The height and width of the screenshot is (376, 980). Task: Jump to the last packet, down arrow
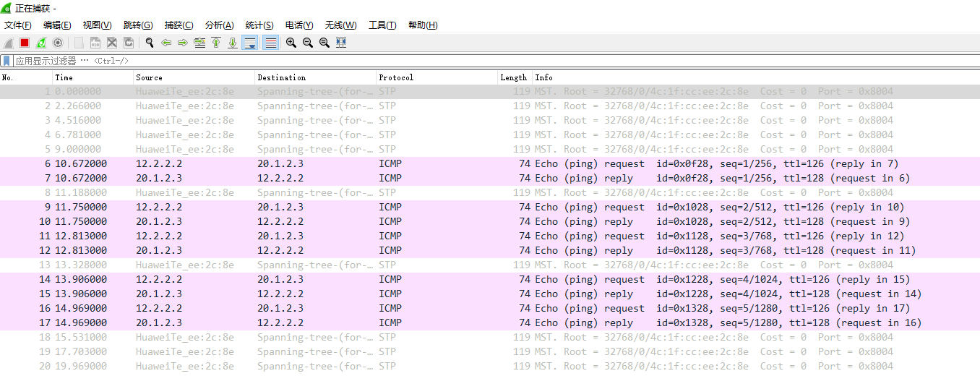pyautogui.click(x=233, y=43)
